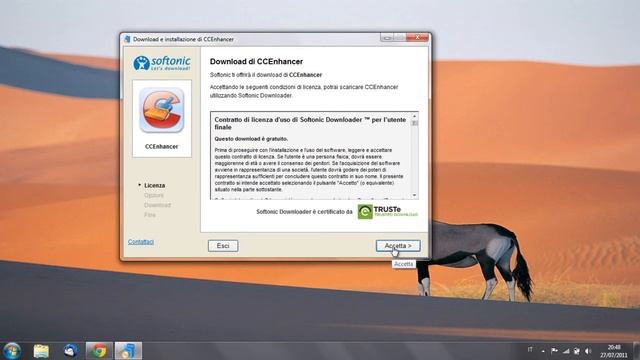The width and height of the screenshot is (640, 360).
Task: Show hidden system tray icons
Action: pos(543,351)
